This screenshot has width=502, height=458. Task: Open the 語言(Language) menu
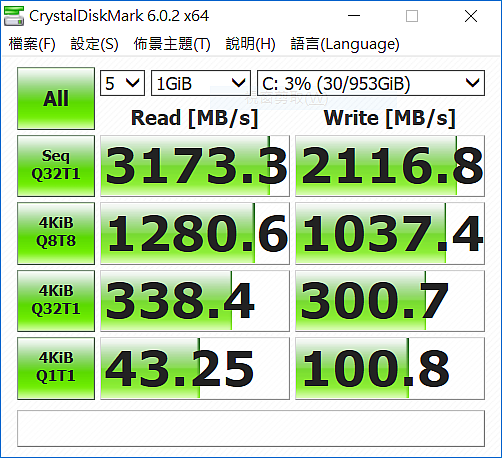pos(345,44)
